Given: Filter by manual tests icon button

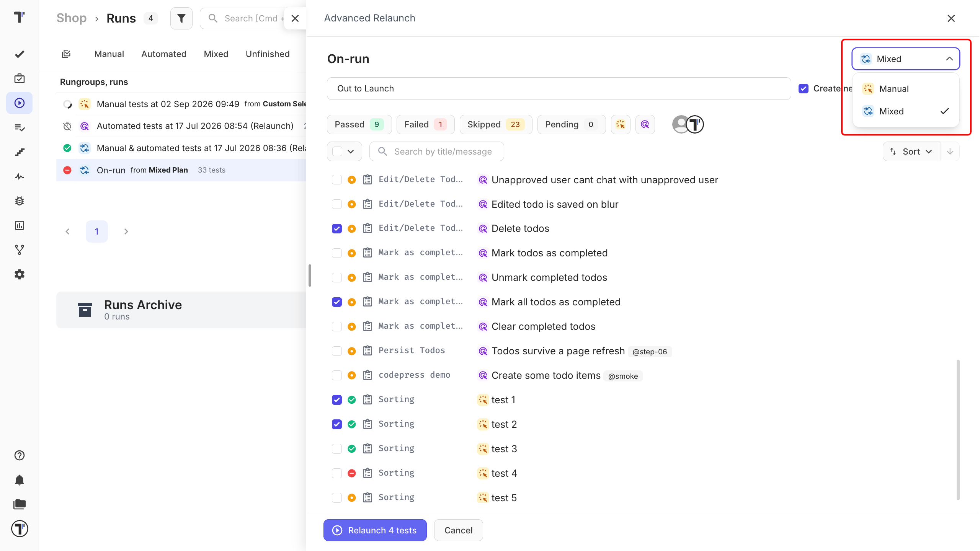Looking at the screenshot, I should coord(621,124).
